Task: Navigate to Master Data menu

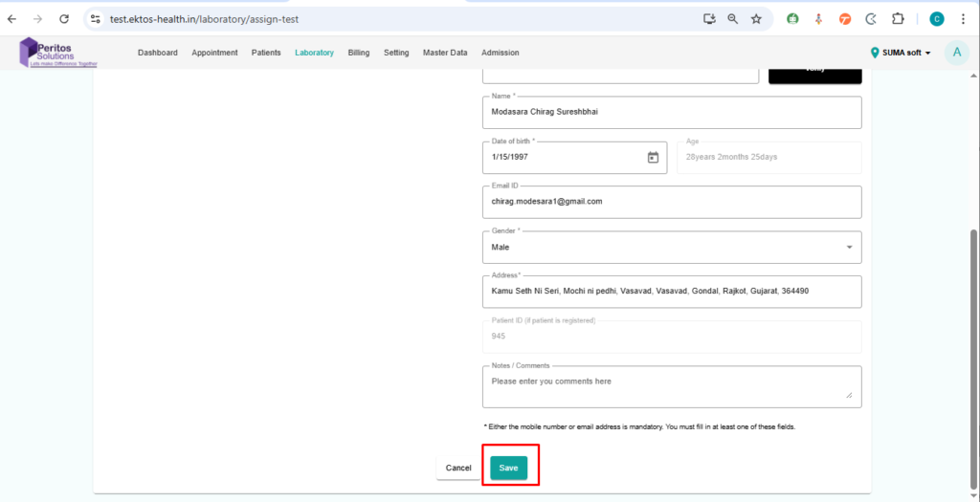Action: 445,53
